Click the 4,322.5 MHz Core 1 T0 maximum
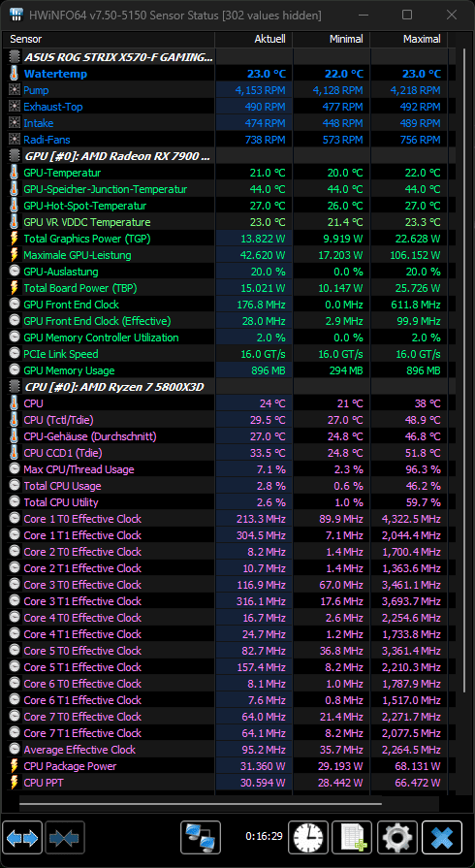 [411, 519]
